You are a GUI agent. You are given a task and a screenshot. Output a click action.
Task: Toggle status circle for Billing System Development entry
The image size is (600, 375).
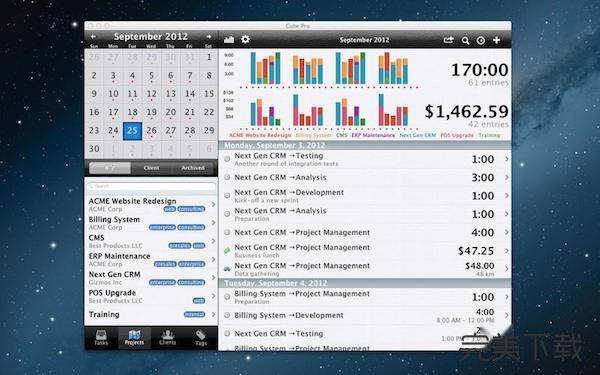[227, 315]
